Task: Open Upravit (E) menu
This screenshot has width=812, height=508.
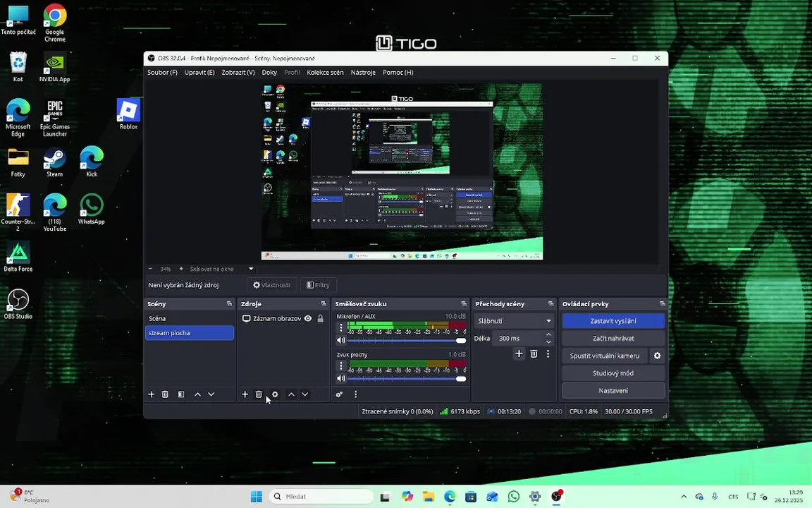Action: pos(199,73)
